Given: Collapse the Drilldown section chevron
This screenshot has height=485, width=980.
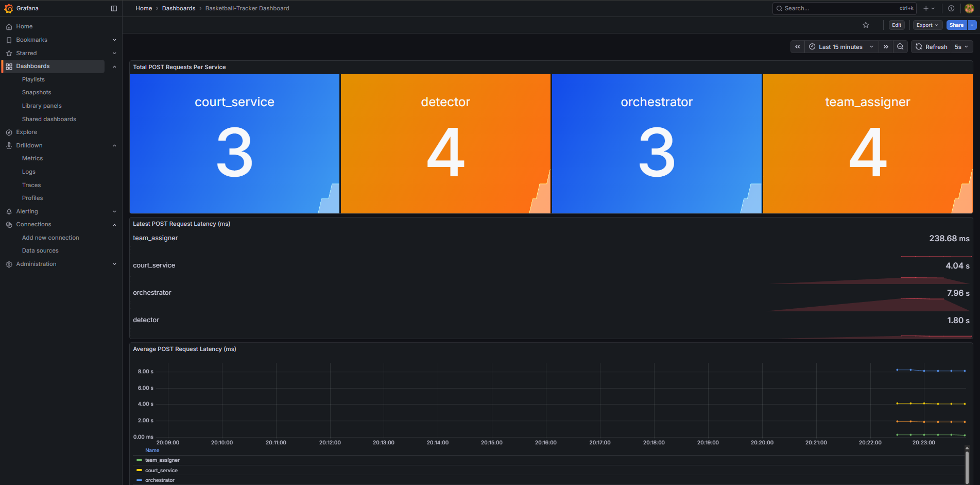Looking at the screenshot, I should (114, 146).
